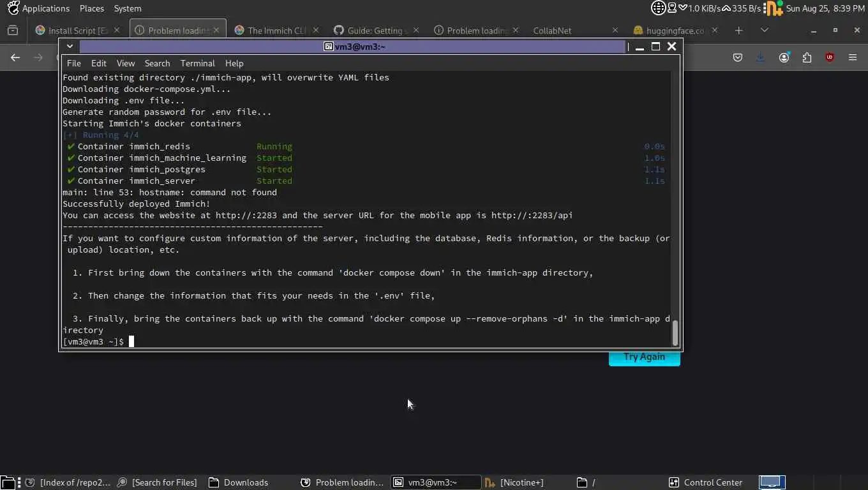The height and width of the screenshot is (490, 868).
Task: Click the workspace switcher thumbnail
Action: click(x=771, y=482)
